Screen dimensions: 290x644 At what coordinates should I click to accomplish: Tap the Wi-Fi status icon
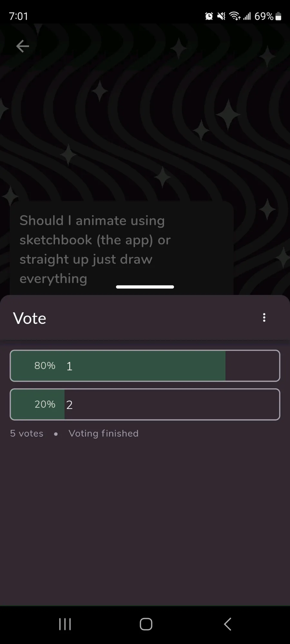point(235,16)
